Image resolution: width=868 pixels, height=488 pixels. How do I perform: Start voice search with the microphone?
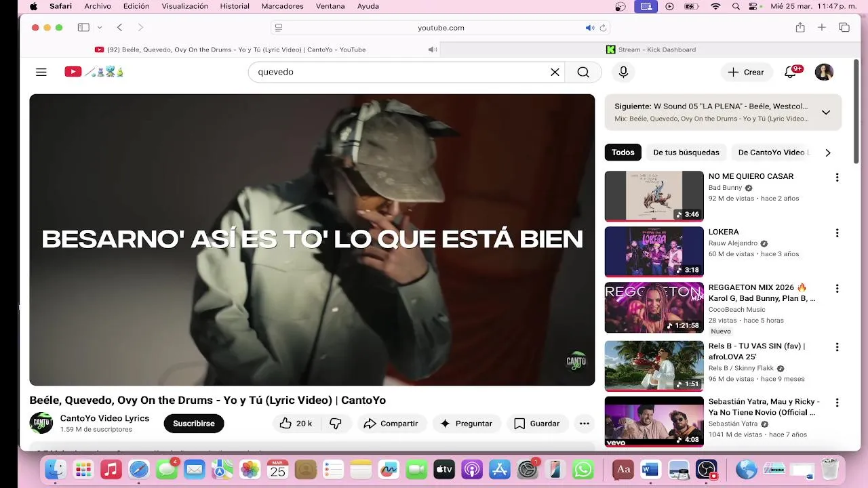[623, 72]
